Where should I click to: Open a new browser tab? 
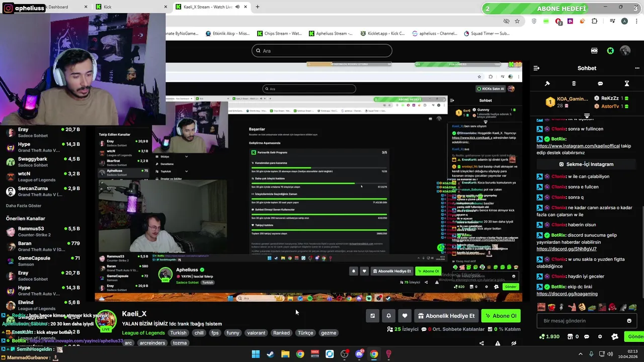point(257,7)
